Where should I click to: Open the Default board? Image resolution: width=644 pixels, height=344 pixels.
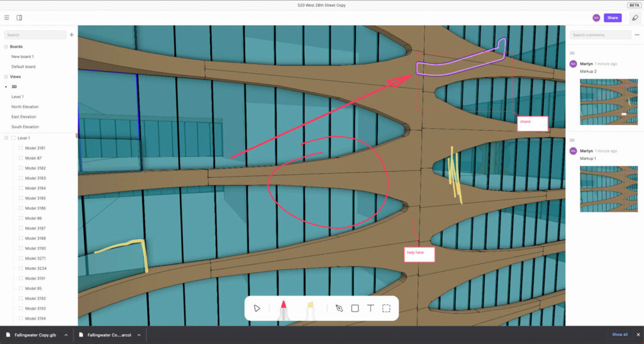(23, 67)
